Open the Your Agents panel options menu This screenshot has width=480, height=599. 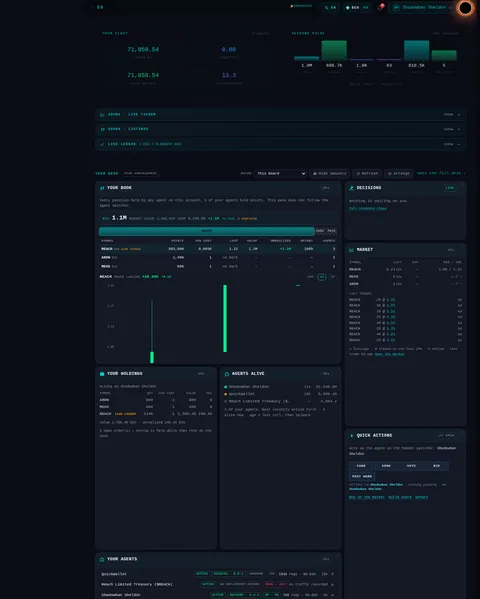click(x=326, y=559)
